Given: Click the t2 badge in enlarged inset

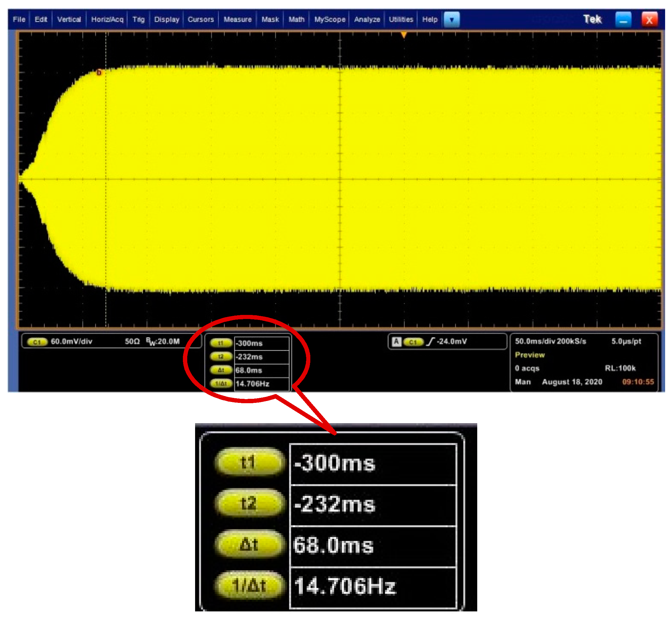Looking at the screenshot, I should point(250,503).
